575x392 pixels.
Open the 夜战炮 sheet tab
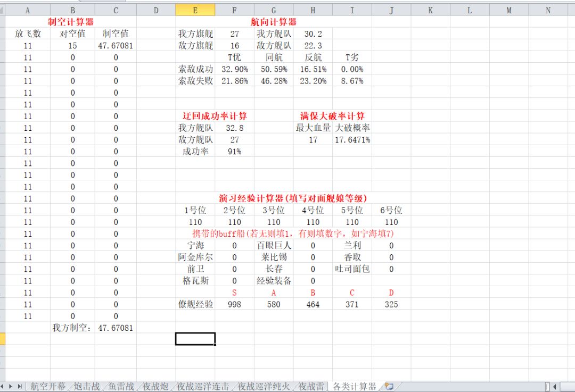[x=155, y=386]
